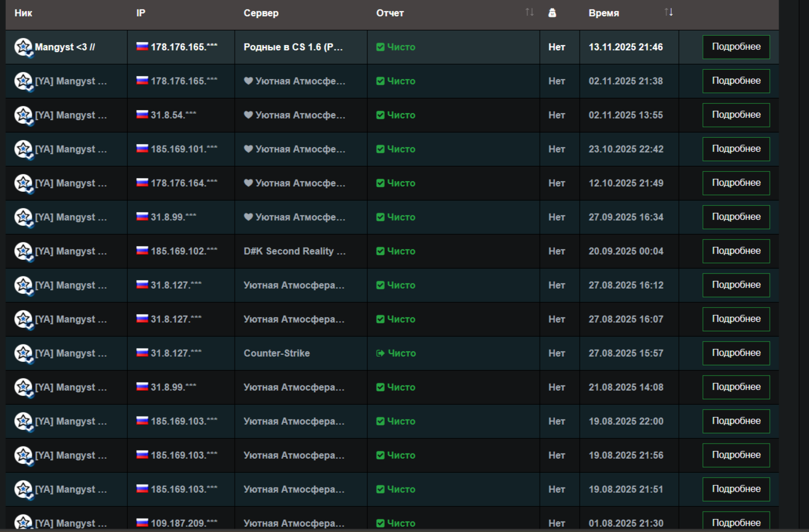Click the arrow status icon in Counter-Strike row

pyautogui.click(x=380, y=353)
